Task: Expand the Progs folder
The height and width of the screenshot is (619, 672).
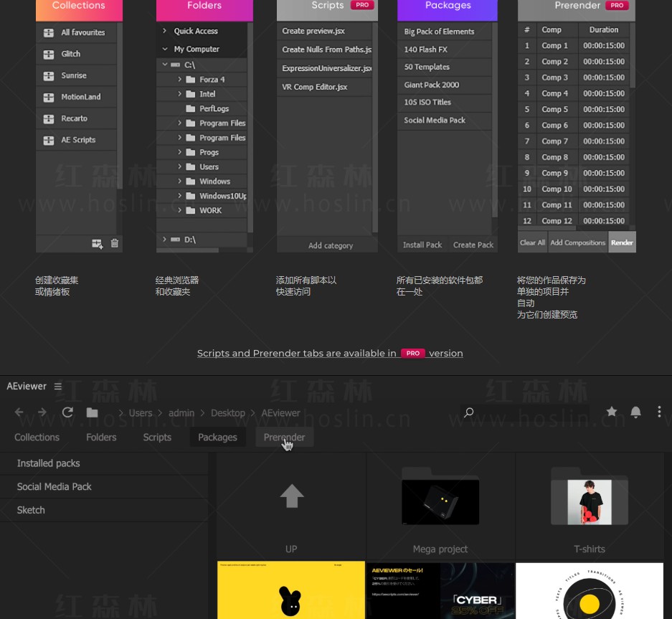Action: pos(179,152)
